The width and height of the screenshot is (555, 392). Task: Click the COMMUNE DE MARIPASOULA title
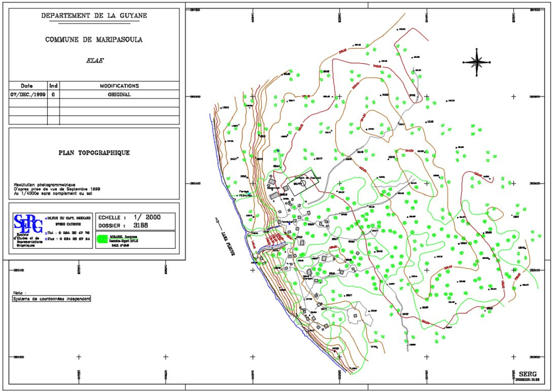pos(94,40)
